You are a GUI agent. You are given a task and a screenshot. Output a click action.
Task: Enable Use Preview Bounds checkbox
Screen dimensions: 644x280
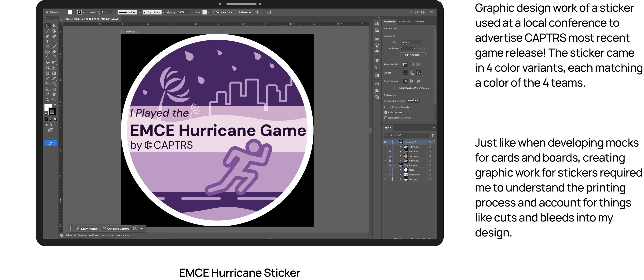tap(386, 107)
